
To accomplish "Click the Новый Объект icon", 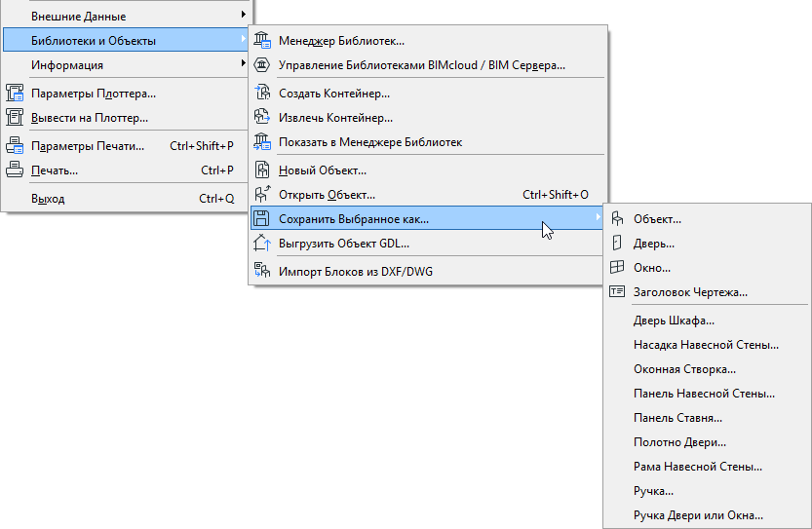I will coord(262,170).
